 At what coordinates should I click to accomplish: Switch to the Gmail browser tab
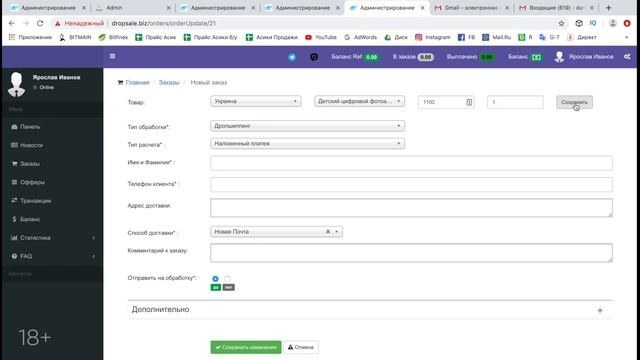click(471, 8)
